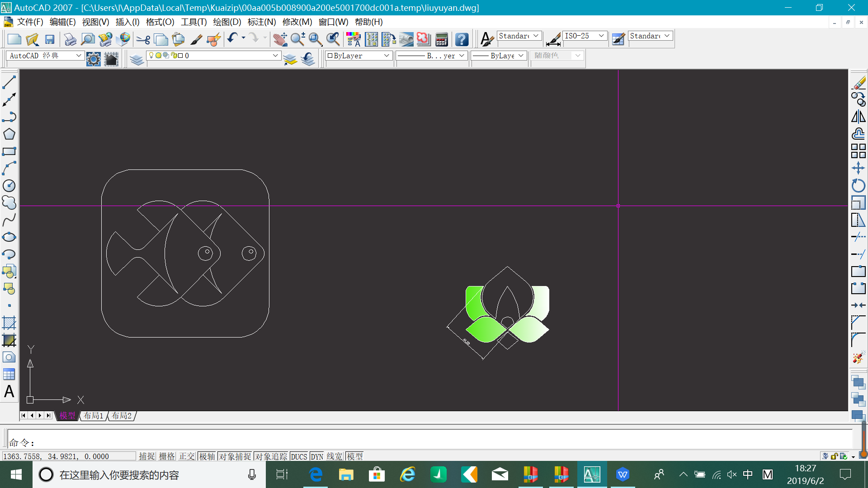
Task: Click the 模型 status bar button
Action: (355, 456)
